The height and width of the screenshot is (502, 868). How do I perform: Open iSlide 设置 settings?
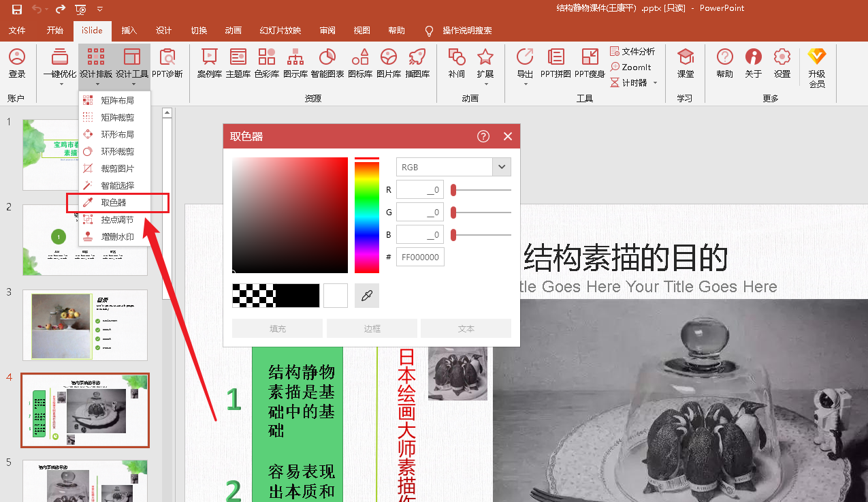coord(782,63)
